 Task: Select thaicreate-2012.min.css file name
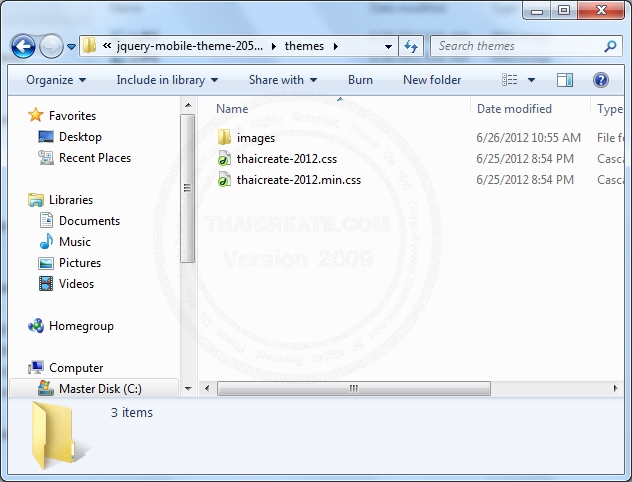[299, 180]
